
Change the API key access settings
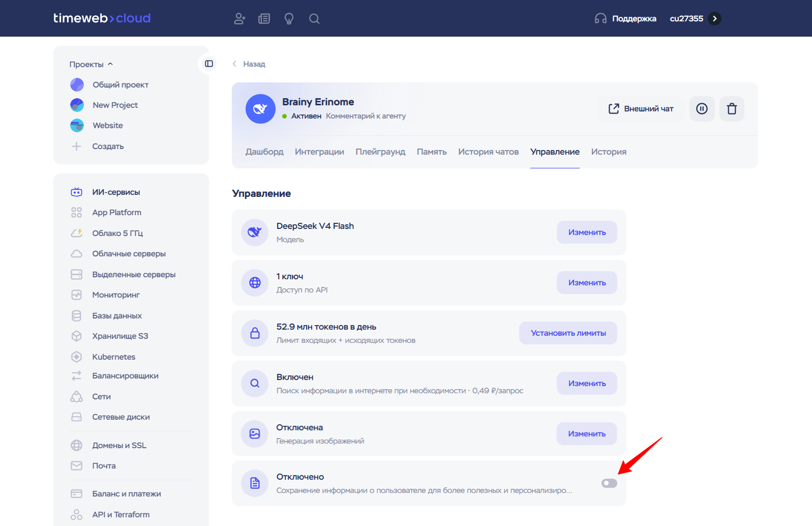(x=587, y=283)
